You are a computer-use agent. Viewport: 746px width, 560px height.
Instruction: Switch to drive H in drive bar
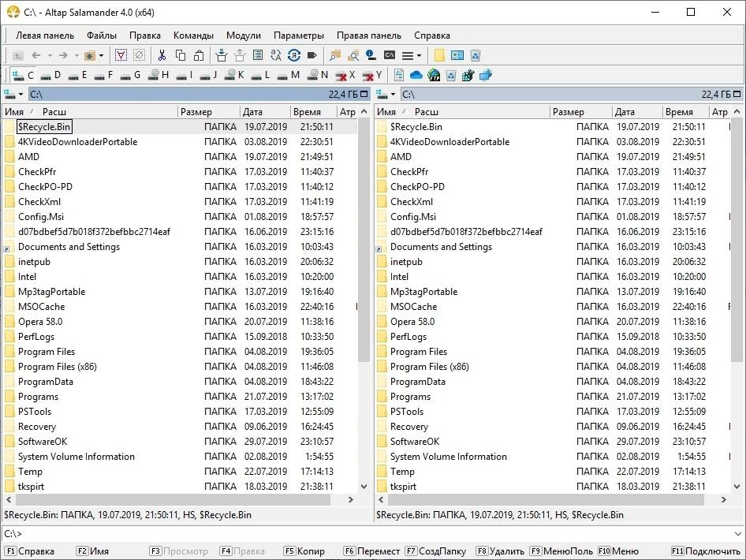pos(159,75)
